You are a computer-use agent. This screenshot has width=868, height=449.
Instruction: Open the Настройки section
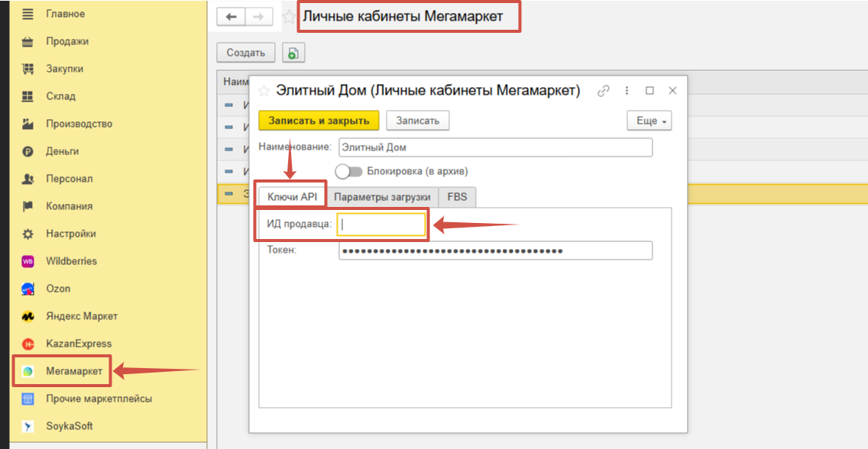[71, 234]
